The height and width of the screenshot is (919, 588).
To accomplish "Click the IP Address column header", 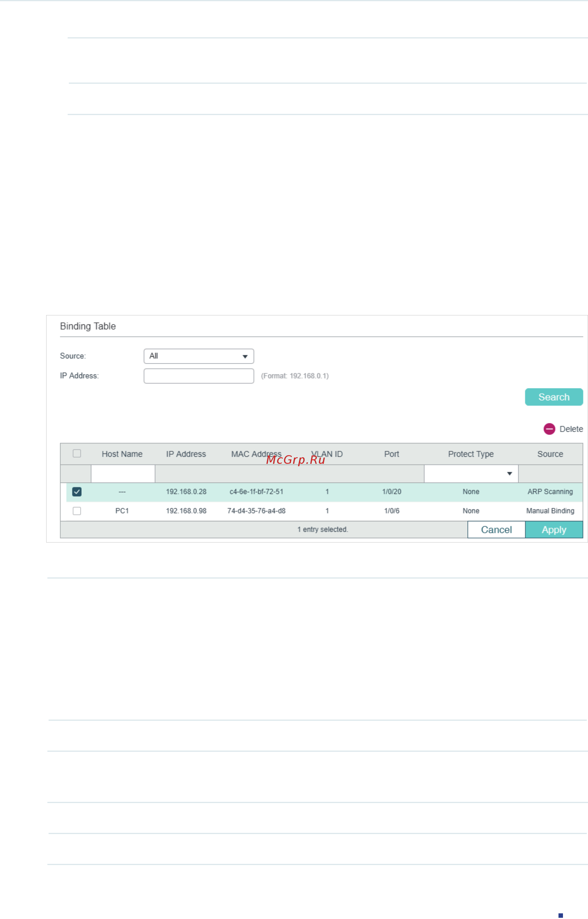I will [186, 454].
